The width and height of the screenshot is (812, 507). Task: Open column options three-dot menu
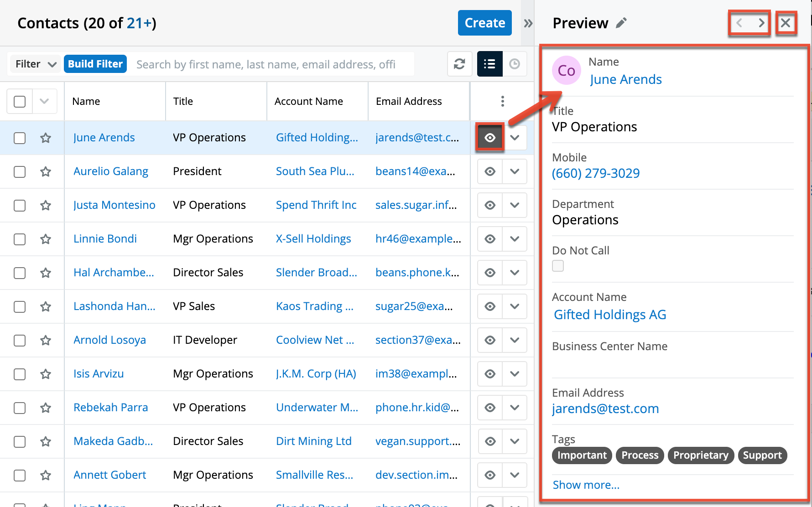[x=502, y=101]
